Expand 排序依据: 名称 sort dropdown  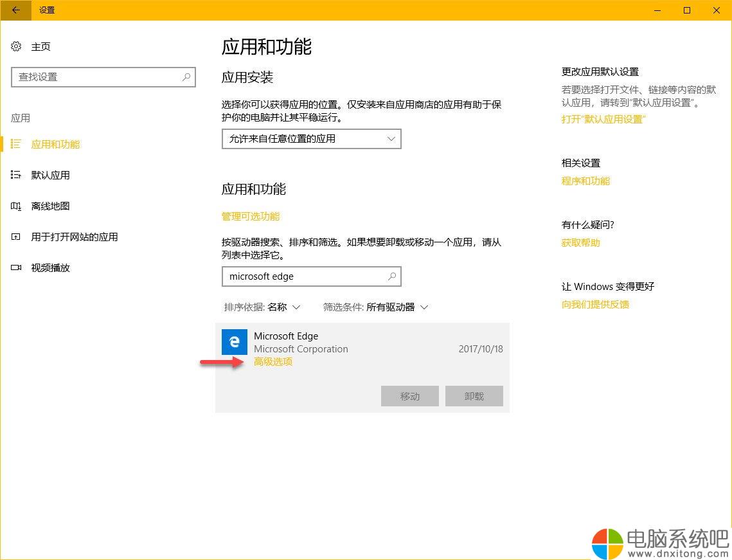click(x=262, y=307)
